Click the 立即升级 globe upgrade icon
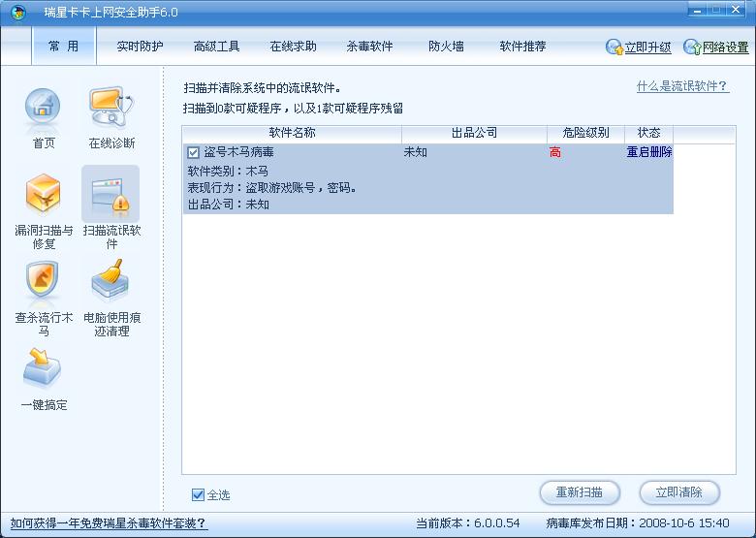Screen dimensions: 756x538 tap(614, 47)
